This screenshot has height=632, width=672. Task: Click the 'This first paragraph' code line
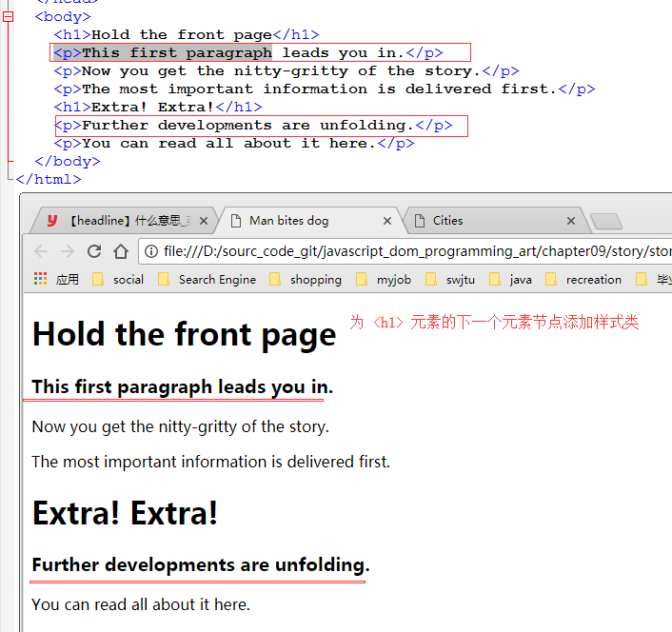(x=248, y=52)
